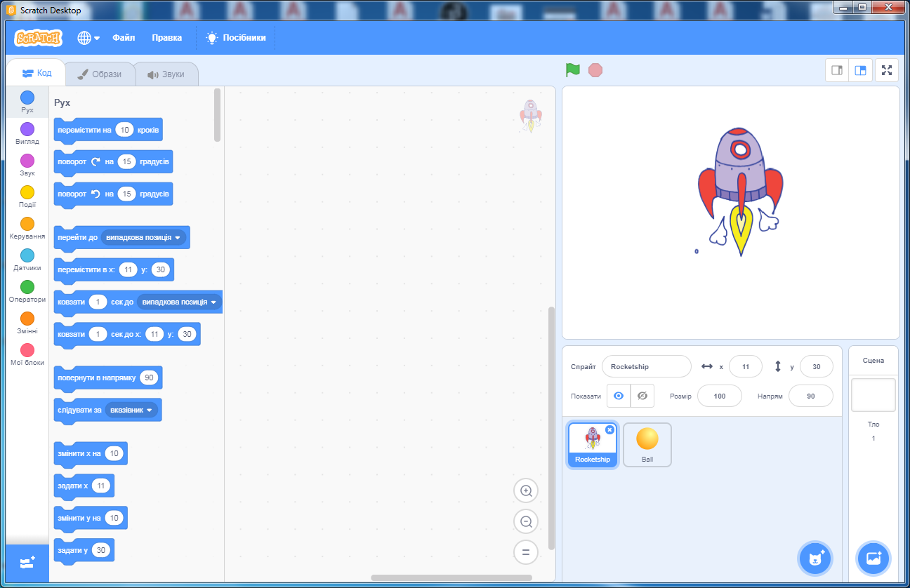Click the choose a sprite cat button
The image size is (910, 588).
click(815, 559)
